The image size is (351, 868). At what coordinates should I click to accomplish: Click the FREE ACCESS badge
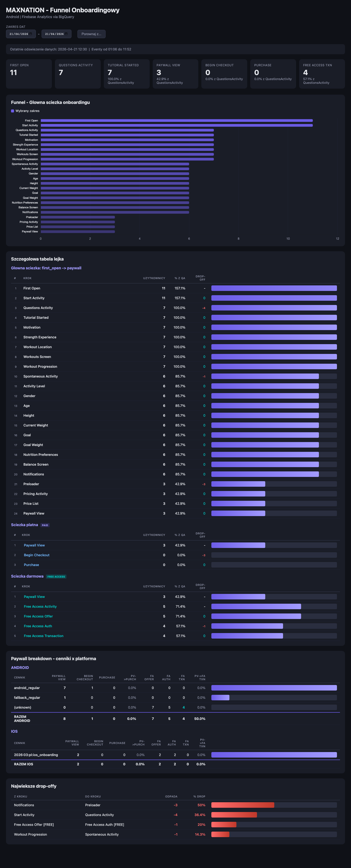click(56, 577)
